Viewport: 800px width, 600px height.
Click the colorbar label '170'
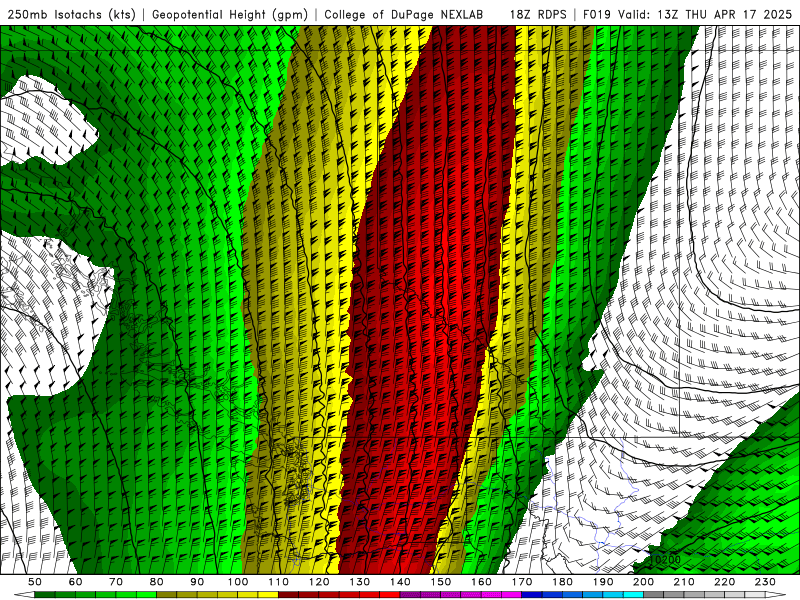pos(522,582)
